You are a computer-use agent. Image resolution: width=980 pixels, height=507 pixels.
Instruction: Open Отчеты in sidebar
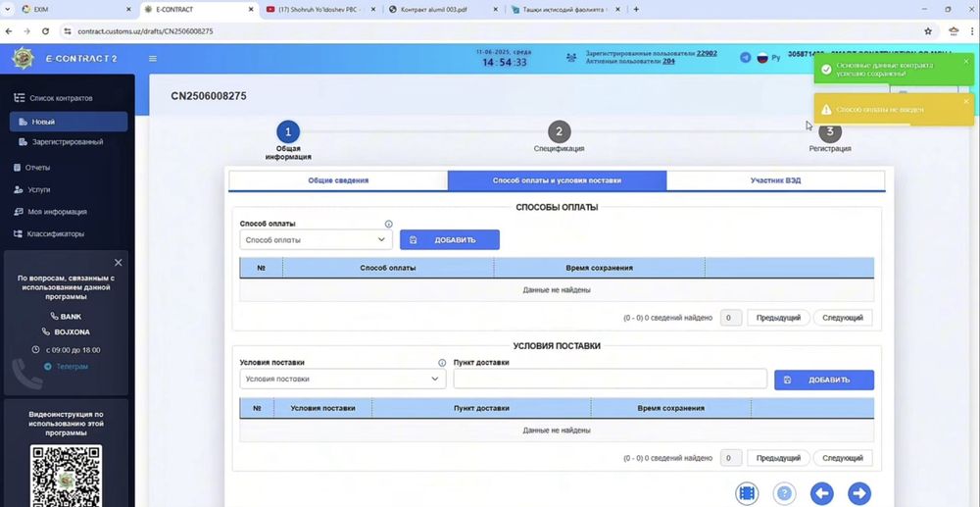tap(37, 168)
